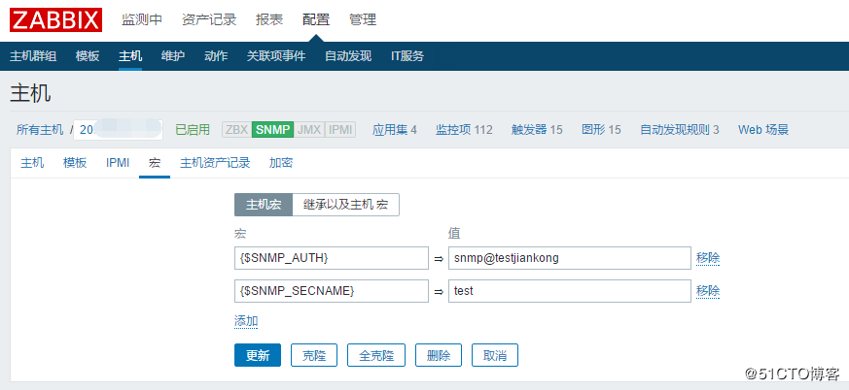Open 应用集 4 link
The height and width of the screenshot is (390, 849).
click(x=395, y=129)
